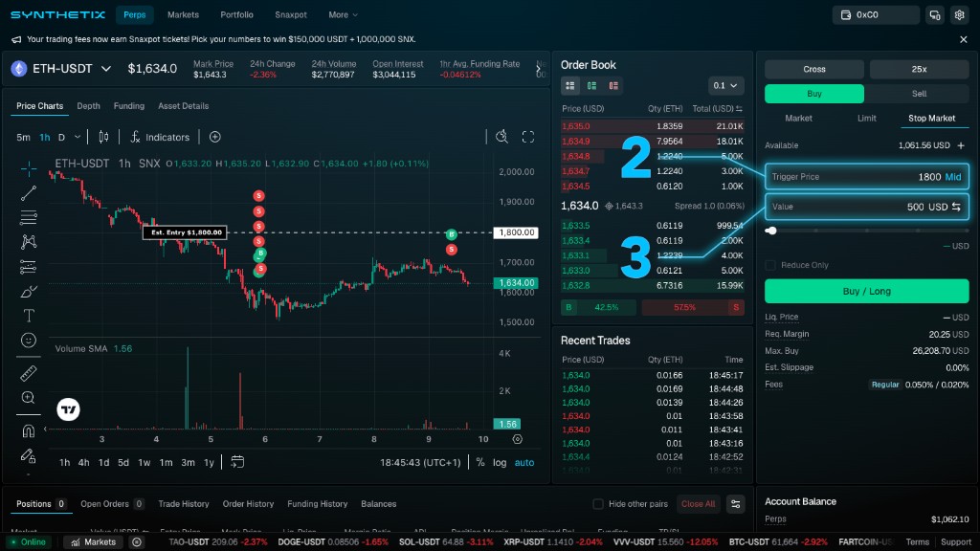Open the positions table settings icon
Viewport: 980px width, 551px height.
(x=736, y=504)
